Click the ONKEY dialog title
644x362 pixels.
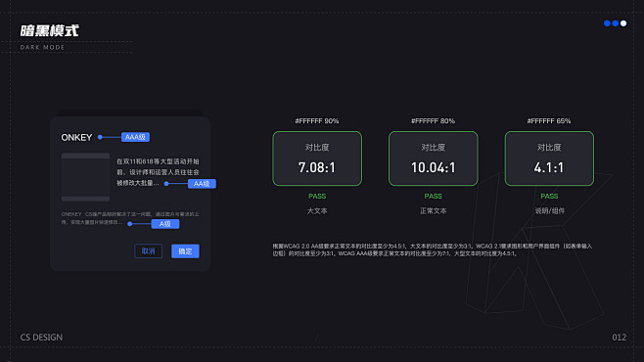pos(76,138)
